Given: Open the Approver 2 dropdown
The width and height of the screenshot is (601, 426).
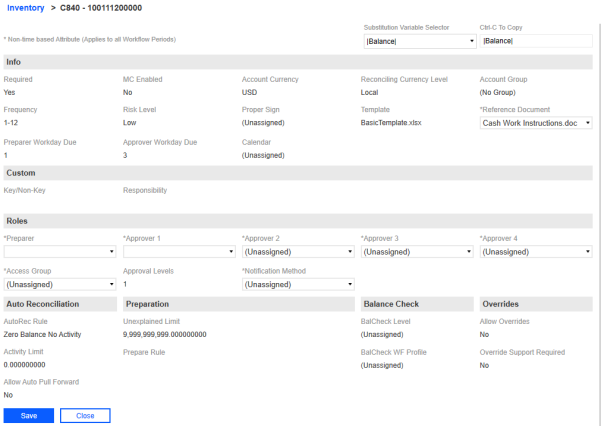Looking at the screenshot, I should click(x=298, y=252).
